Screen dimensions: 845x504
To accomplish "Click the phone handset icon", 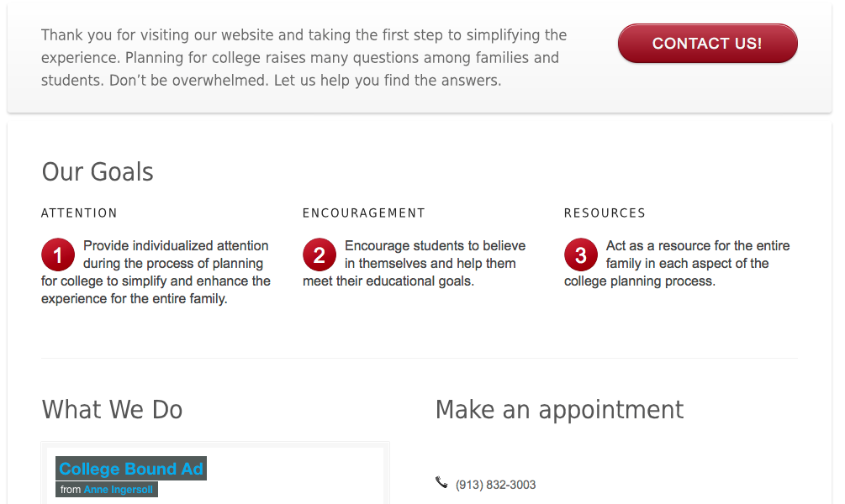I will coord(441,482).
